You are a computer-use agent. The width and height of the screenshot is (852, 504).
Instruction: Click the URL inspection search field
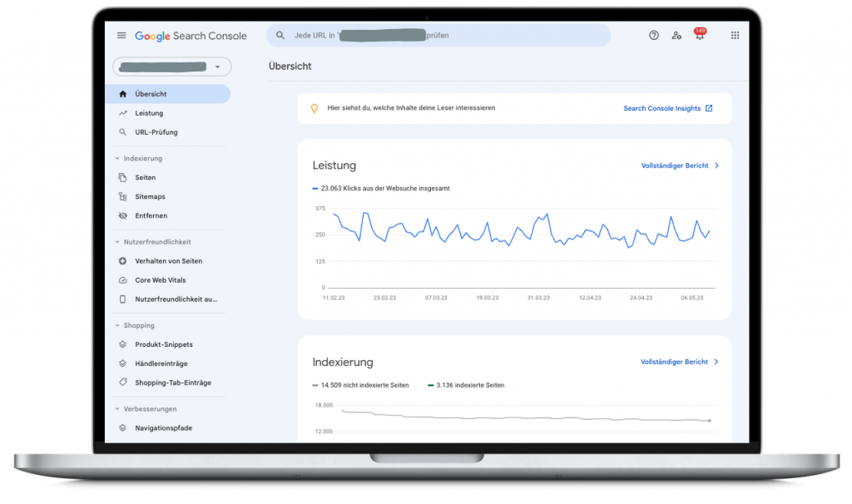pos(438,36)
